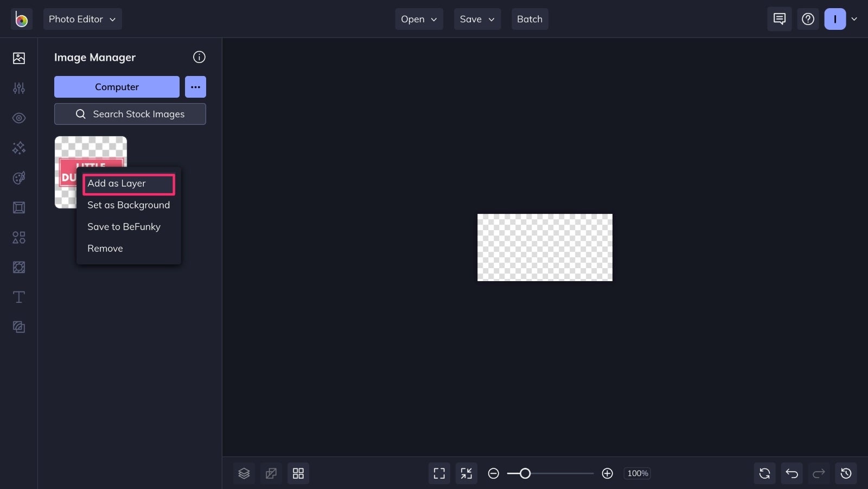
Task: Choose Add as Layer from context menu
Action: pyautogui.click(x=129, y=183)
